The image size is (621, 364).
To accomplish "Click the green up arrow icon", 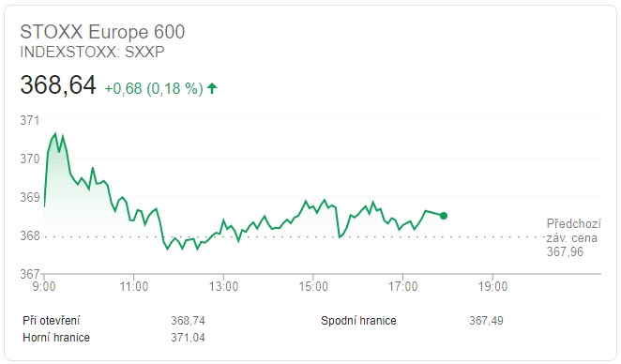I will [x=212, y=88].
